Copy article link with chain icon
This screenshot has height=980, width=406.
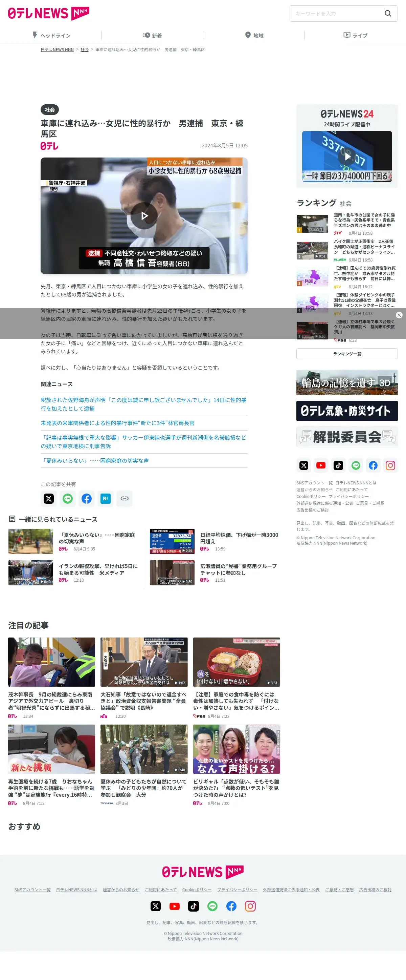click(125, 498)
